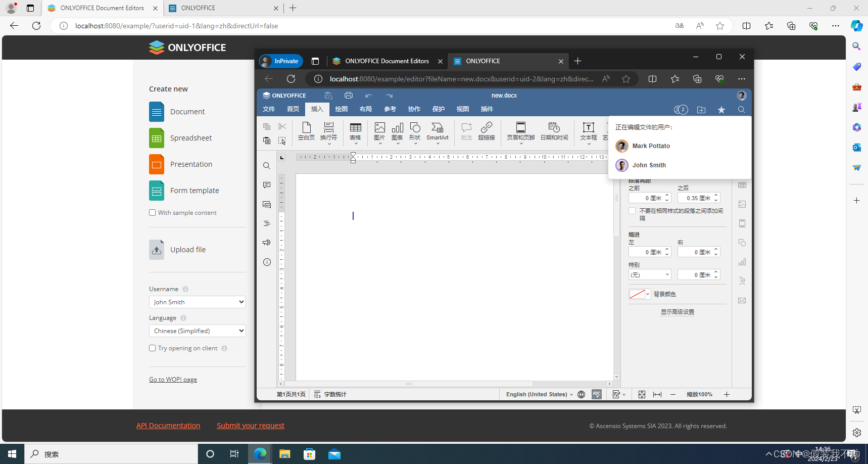Image resolution: width=868 pixels, height=464 pixels.
Task: Open mail merge settings in right sidebar
Action: coord(742,300)
